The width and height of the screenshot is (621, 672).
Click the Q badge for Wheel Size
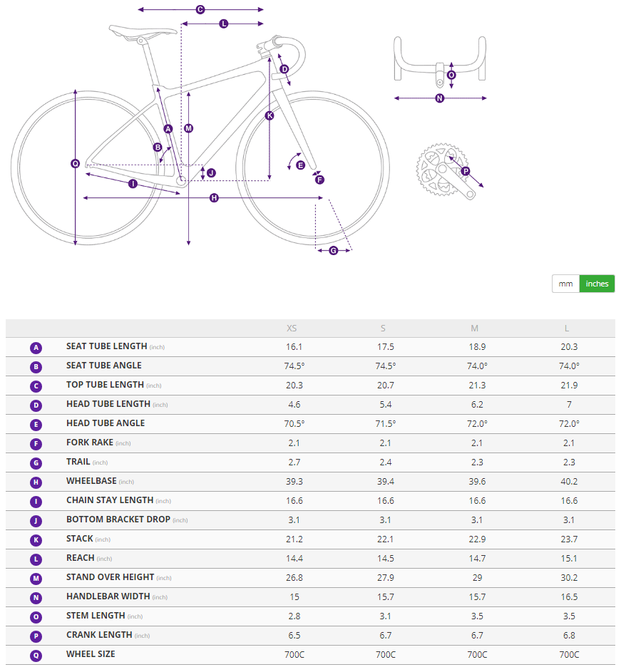coord(36,656)
